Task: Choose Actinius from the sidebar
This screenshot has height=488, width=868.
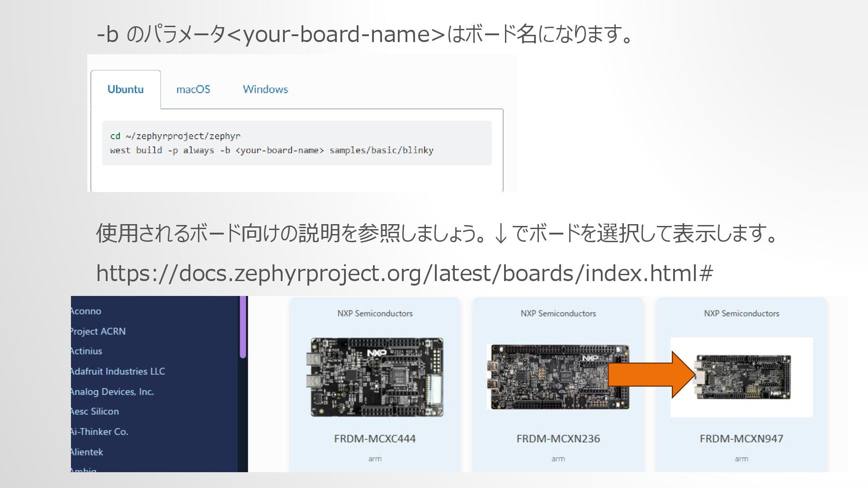Action: (86, 351)
